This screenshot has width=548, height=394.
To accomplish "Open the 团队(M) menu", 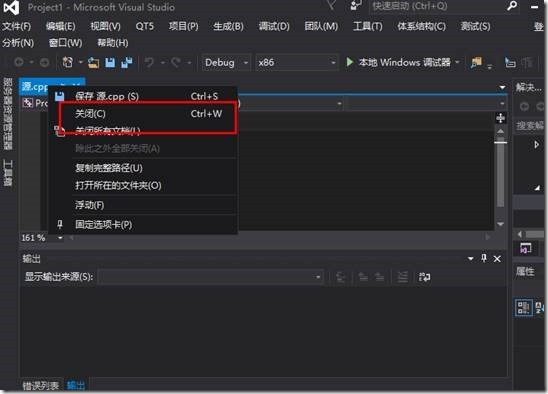I will [x=321, y=27].
